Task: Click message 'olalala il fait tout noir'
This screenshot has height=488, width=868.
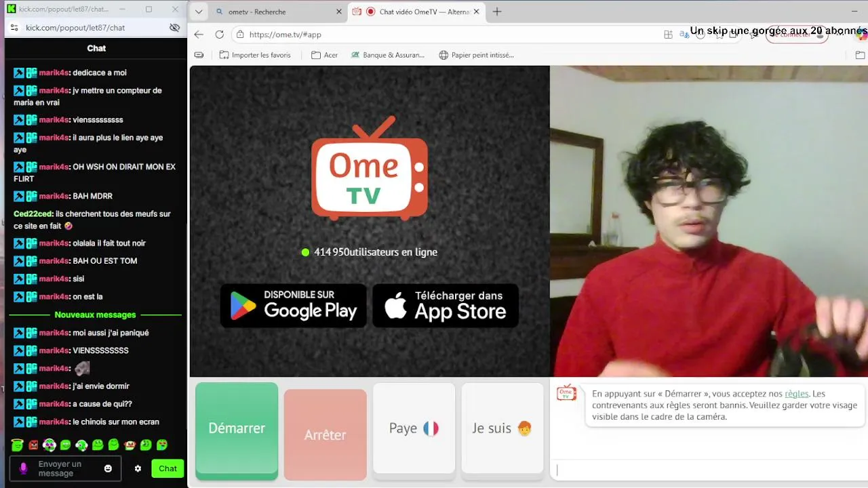Action: tap(109, 243)
